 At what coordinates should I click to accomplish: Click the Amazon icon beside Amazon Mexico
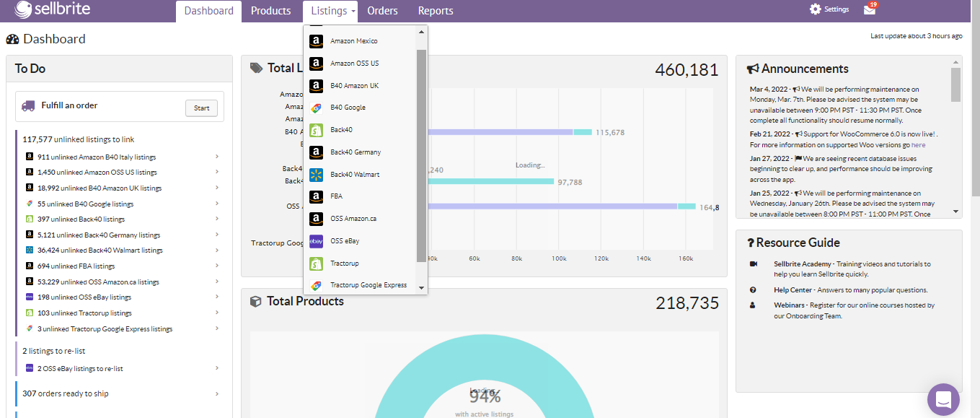point(316,41)
